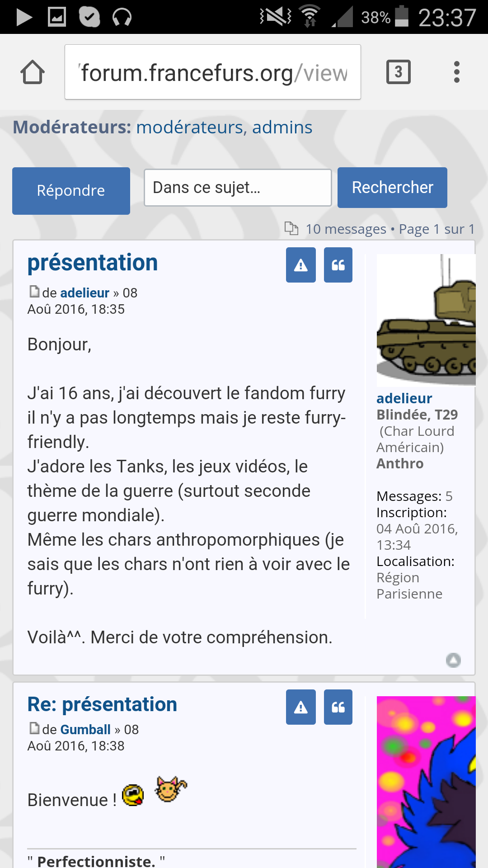Click the Répondre button
The width and height of the screenshot is (488, 868).
(x=71, y=191)
